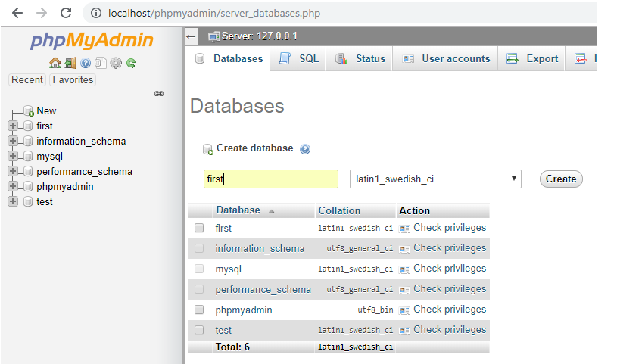Switch to the SQL tab
The height and width of the screenshot is (364, 617).
click(299, 58)
